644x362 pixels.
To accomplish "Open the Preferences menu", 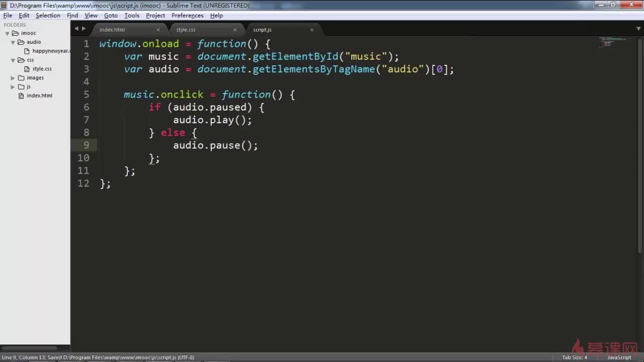I will (x=187, y=16).
